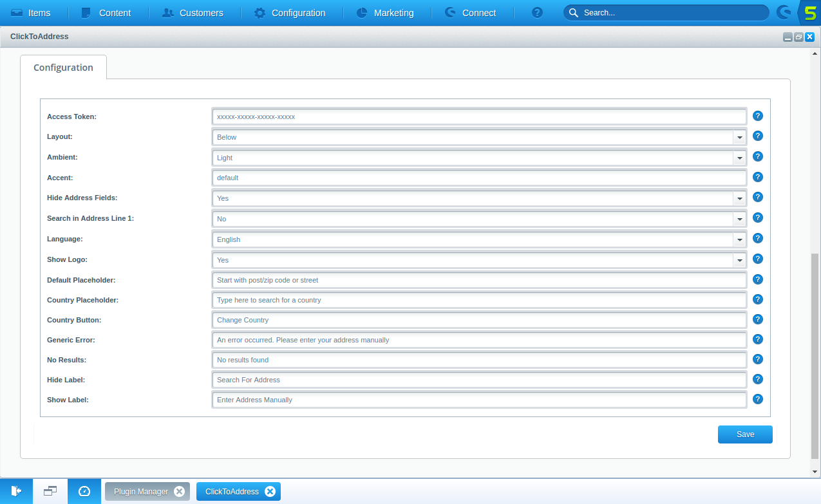Click the Country Placeholder input field
Image resolution: width=821 pixels, height=504 pixels.
tap(479, 300)
